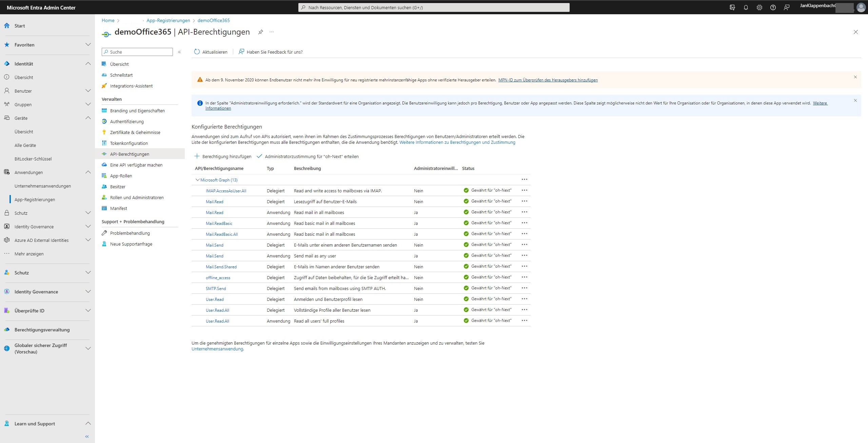The image size is (868, 443).
Task: Click the Home breadcrumb link
Action: [x=108, y=20]
